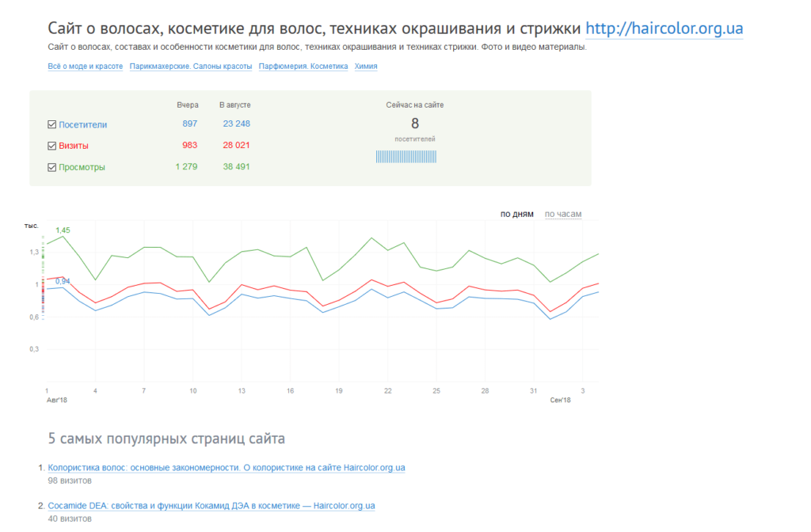Click the 'Визиты' label text
The width and height of the screenshot is (811, 532).
(x=74, y=146)
